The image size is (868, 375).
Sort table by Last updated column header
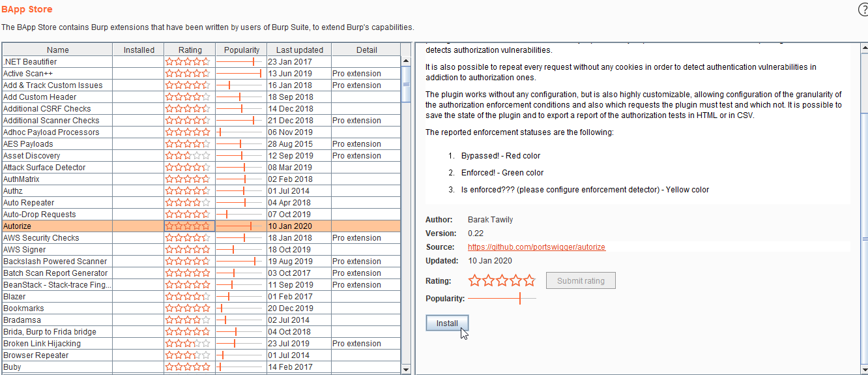point(299,50)
